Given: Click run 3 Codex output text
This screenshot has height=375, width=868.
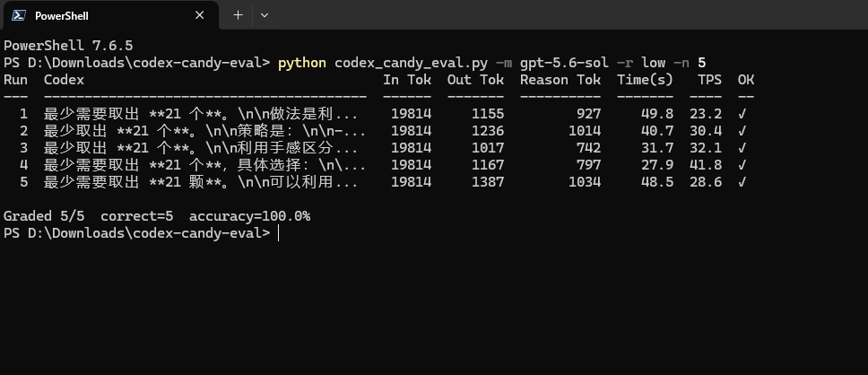Looking at the screenshot, I should point(200,148).
